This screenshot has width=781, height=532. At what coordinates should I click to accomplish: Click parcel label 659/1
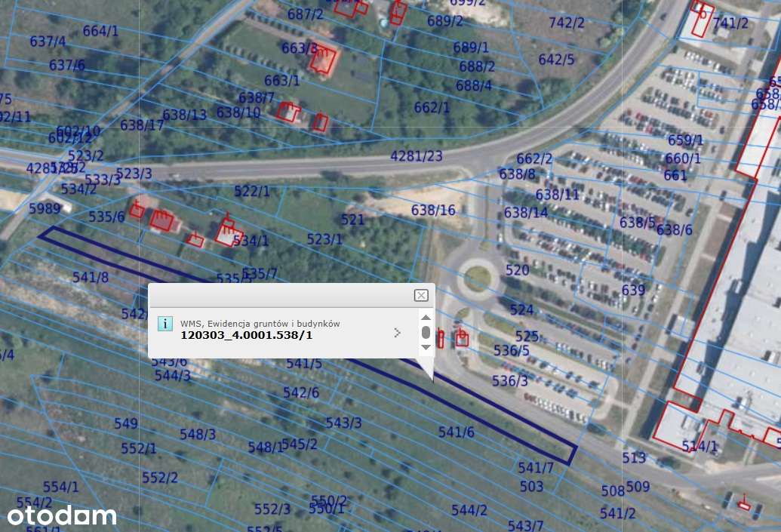(x=685, y=140)
